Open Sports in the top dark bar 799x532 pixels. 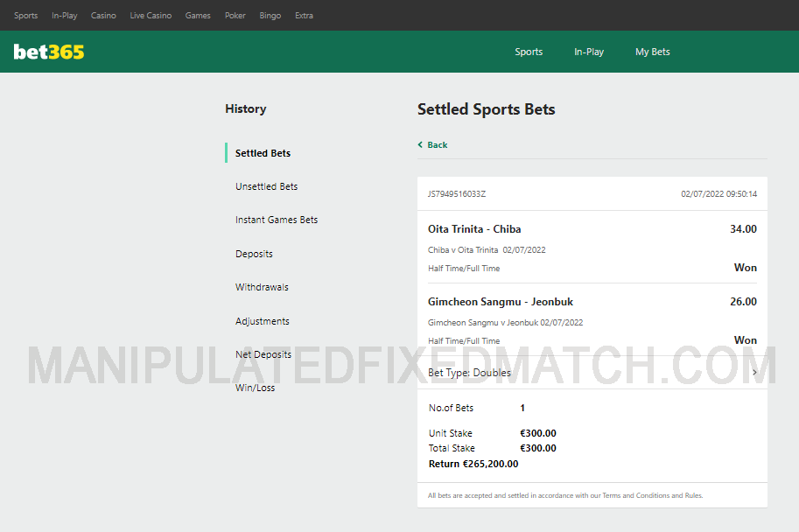coord(25,16)
